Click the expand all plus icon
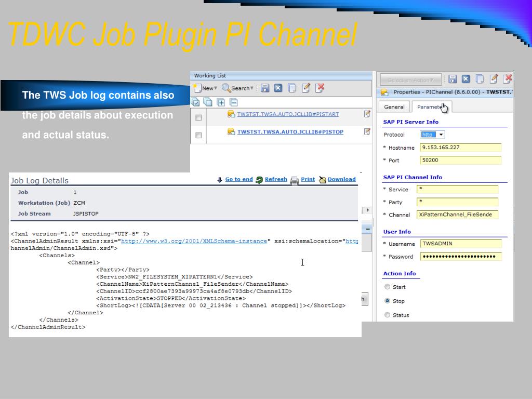 pyautogui.click(x=221, y=102)
